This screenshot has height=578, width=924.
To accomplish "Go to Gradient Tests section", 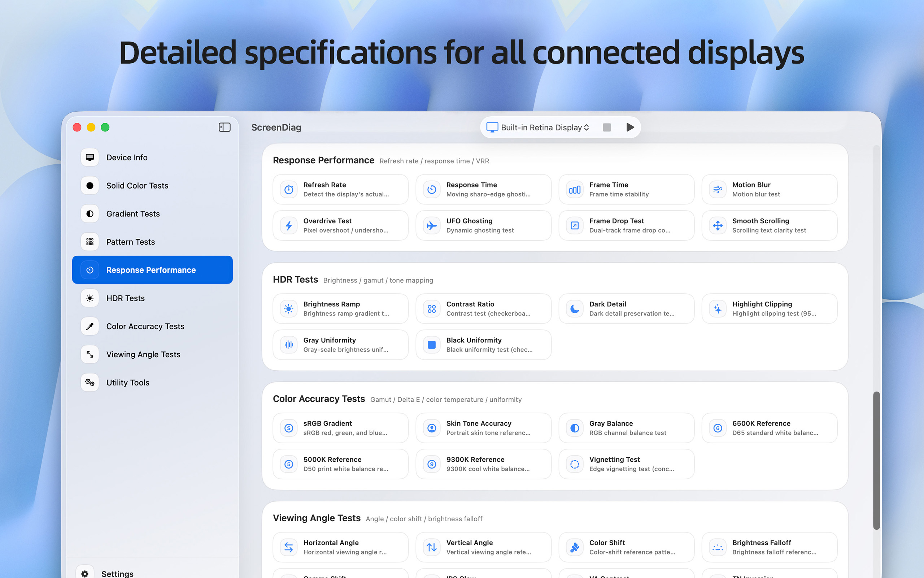I will click(x=152, y=214).
